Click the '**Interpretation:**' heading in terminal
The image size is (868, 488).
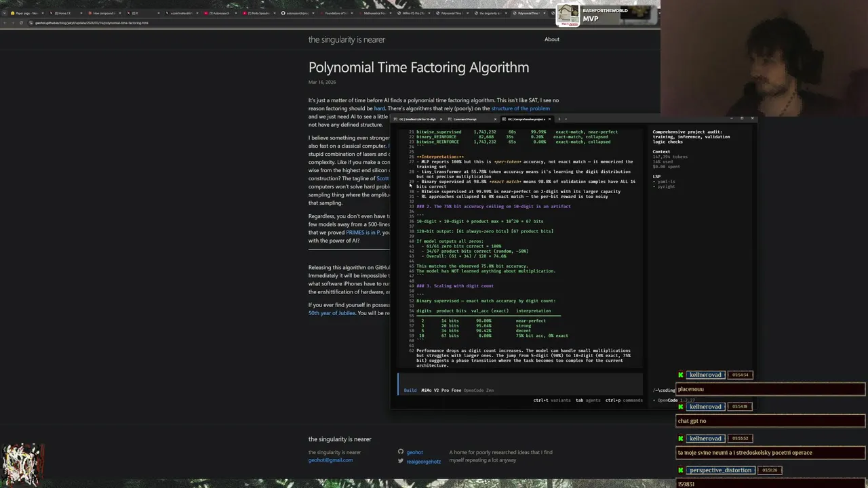[440, 157]
